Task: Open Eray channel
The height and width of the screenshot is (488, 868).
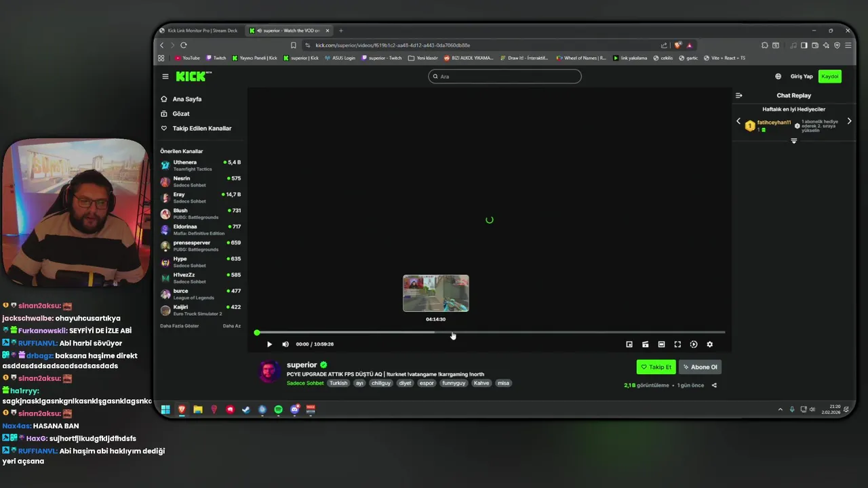Action: (x=201, y=197)
